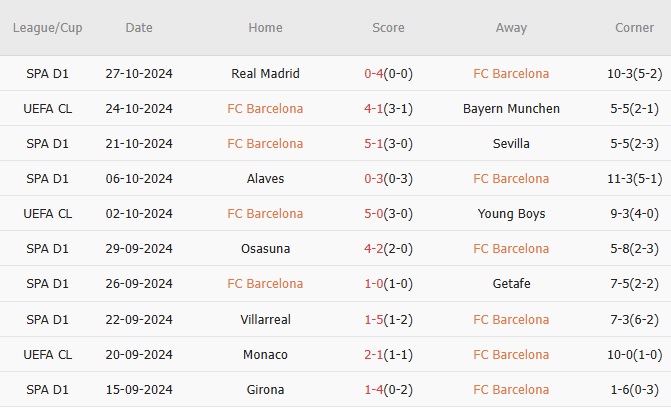671x411 pixels.
Task: Open the 0-4 score against Real Madrid
Action: pyautogui.click(x=388, y=73)
